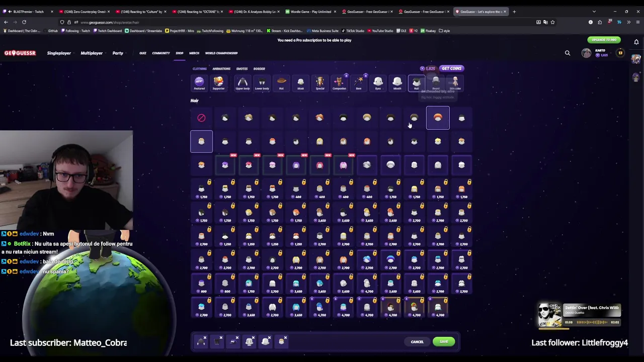Select the Special category

(x=320, y=83)
